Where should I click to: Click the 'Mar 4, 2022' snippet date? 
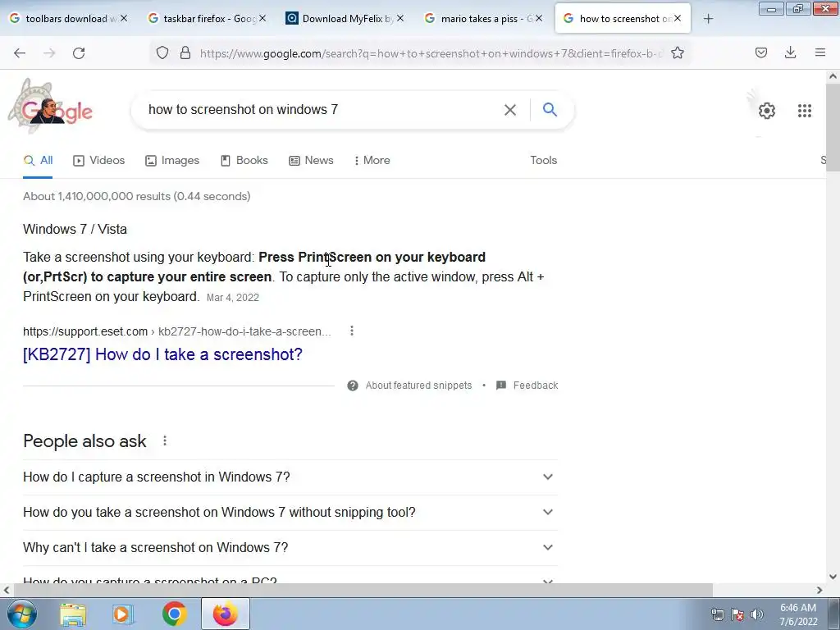[232, 298]
